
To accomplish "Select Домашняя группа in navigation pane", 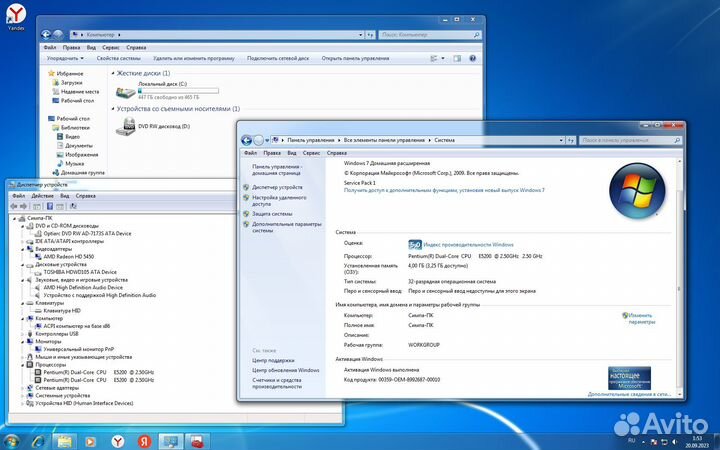I will tap(82, 173).
